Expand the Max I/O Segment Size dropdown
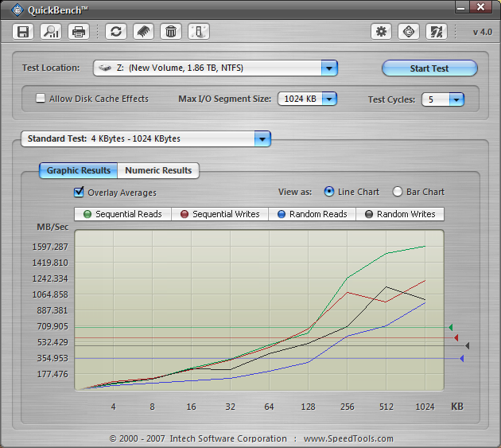Viewport: 501px width, 448px height. (x=328, y=99)
